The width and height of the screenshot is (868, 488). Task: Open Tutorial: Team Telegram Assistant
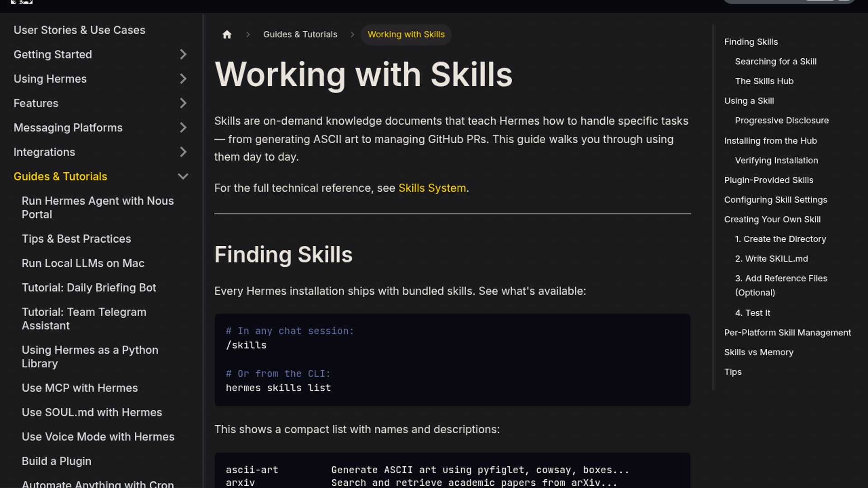click(x=84, y=319)
